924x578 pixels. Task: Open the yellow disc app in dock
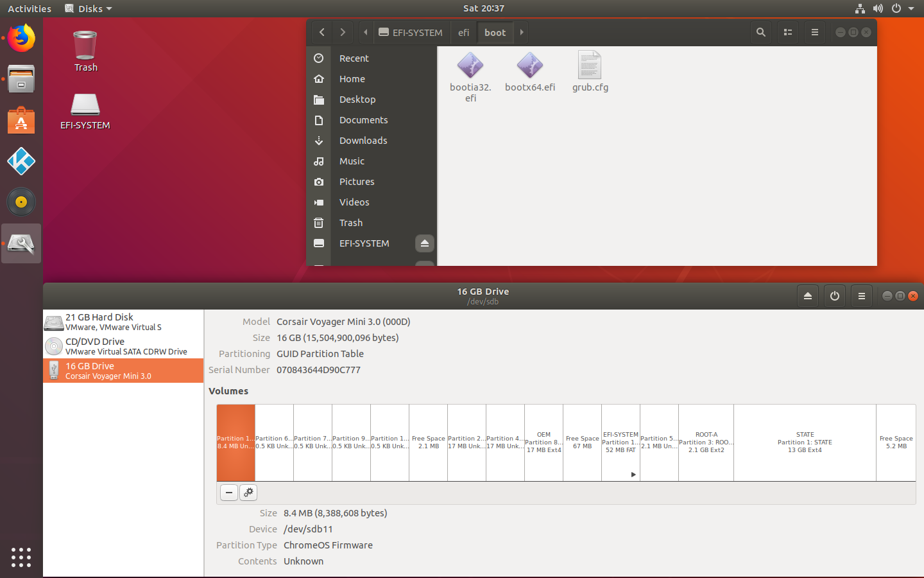[x=21, y=202]
